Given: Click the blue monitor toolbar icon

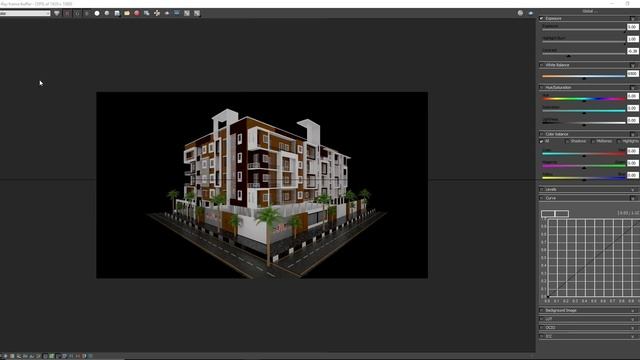Looking at the screenshot, I should point(177,13).
